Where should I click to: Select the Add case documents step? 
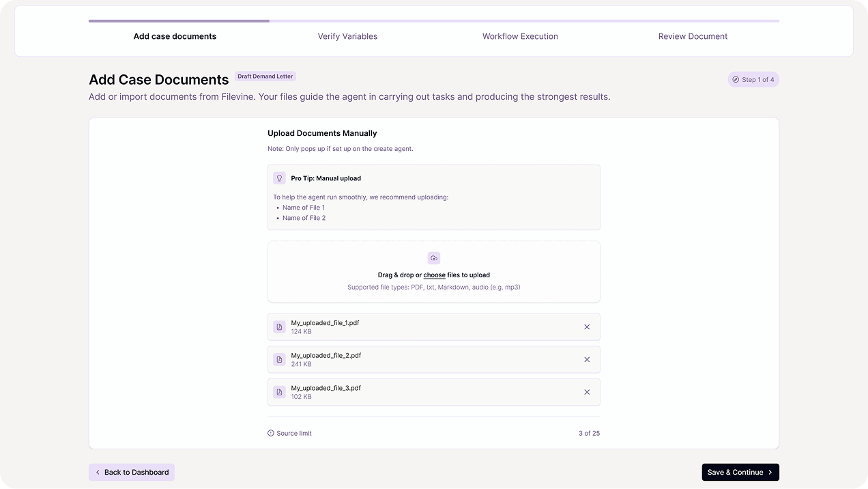pyautogui.click(x=175, y=36)
